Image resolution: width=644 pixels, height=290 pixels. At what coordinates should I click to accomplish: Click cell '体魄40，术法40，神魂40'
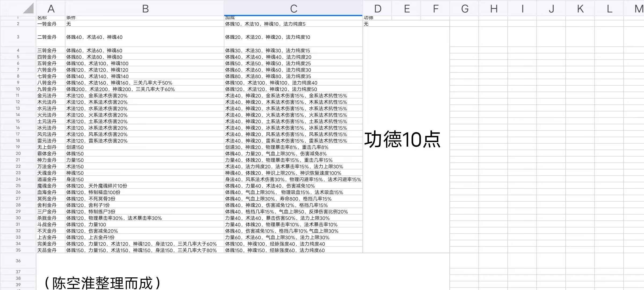click(145, 37)
